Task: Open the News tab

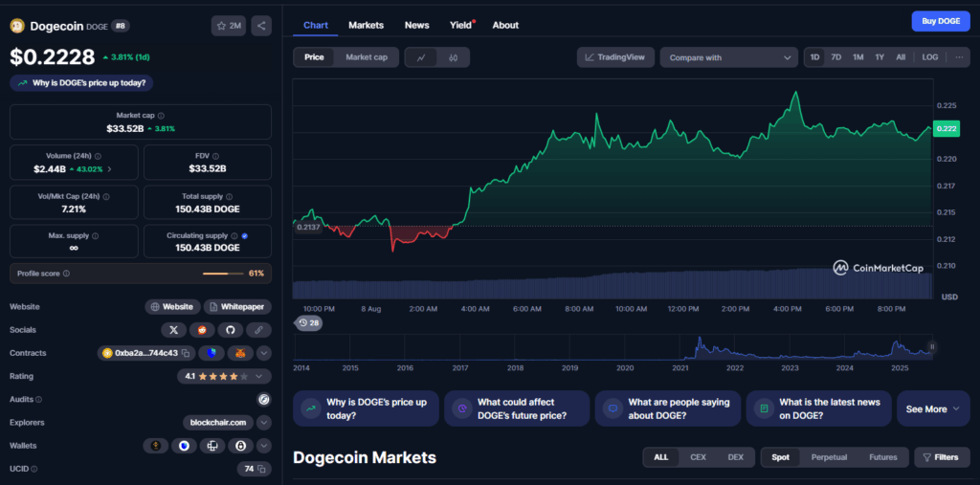Action: [x=417, y=25]
